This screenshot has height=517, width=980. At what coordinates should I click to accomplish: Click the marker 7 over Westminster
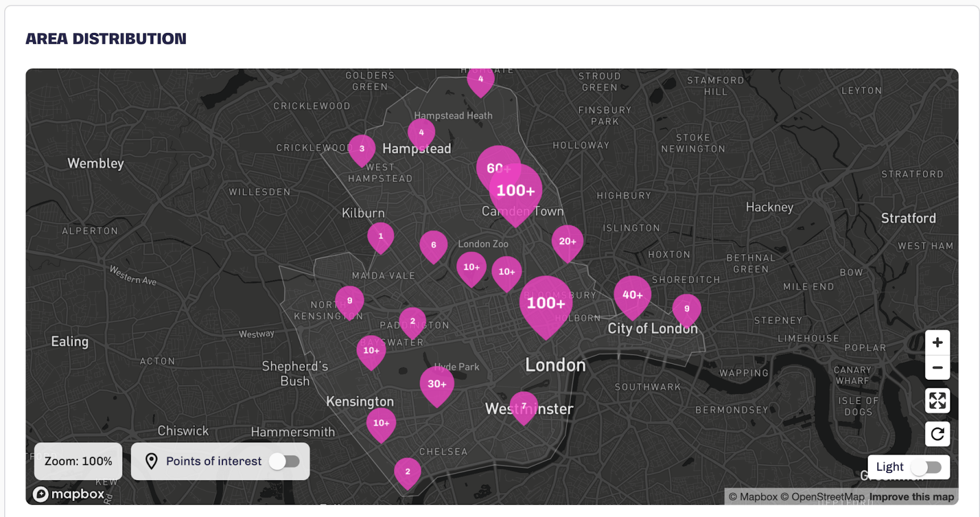pos(524,406)
